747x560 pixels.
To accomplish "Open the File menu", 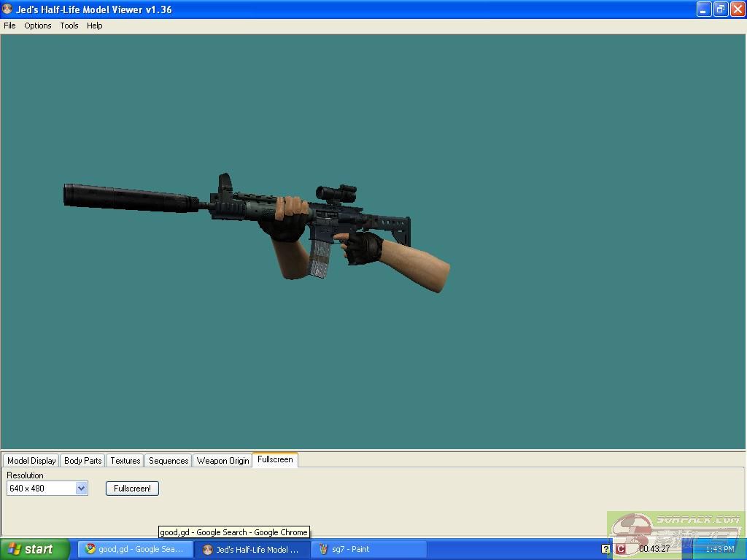I will [x=9, y=26].
